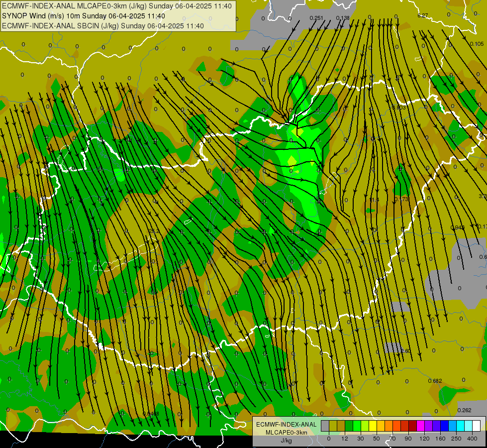The image size is (487, 448).
Task: Click legend tick label 160
Action: coord(440,439)
